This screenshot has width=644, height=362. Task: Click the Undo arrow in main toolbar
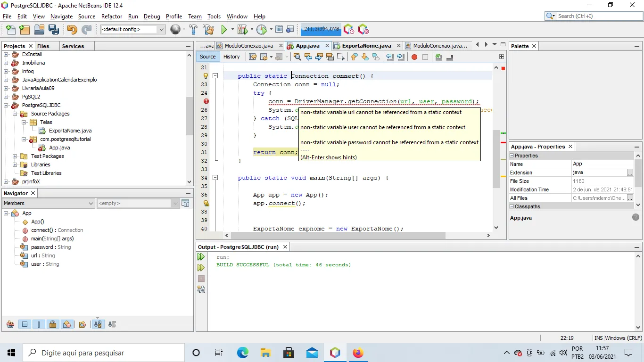(x=72, y=30)
